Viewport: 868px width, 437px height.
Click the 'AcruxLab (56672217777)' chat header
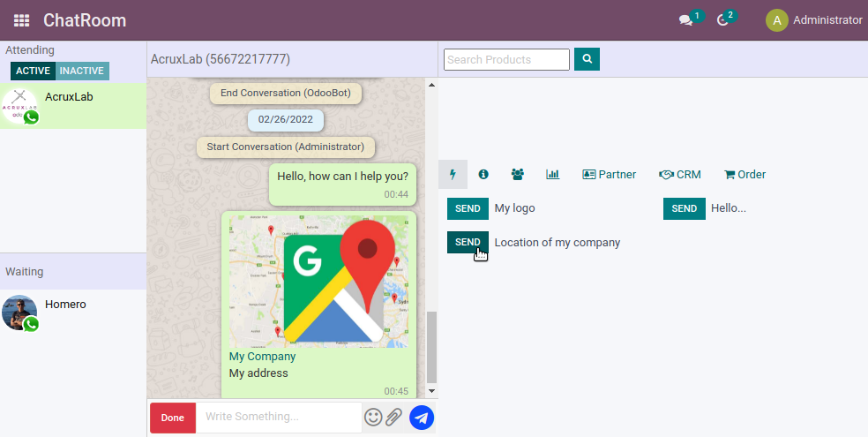(221, 59)
